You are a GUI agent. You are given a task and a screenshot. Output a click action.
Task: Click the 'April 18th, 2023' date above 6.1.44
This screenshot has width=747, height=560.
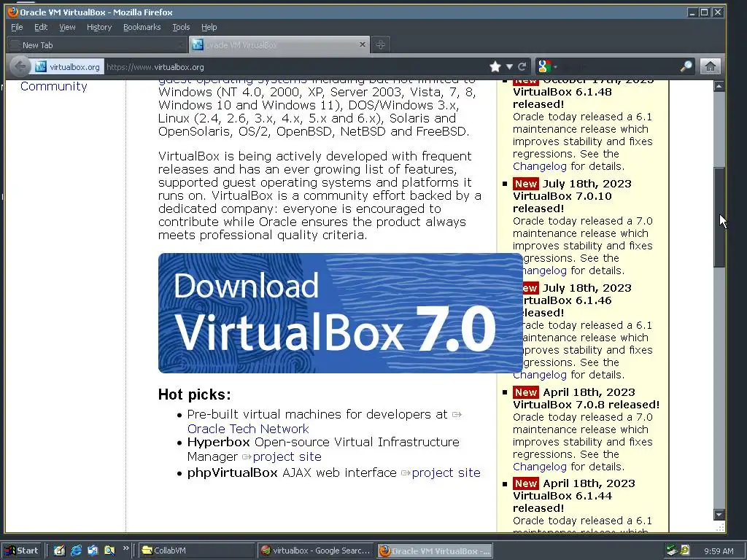pyautogui.click(x=589, y=483)
